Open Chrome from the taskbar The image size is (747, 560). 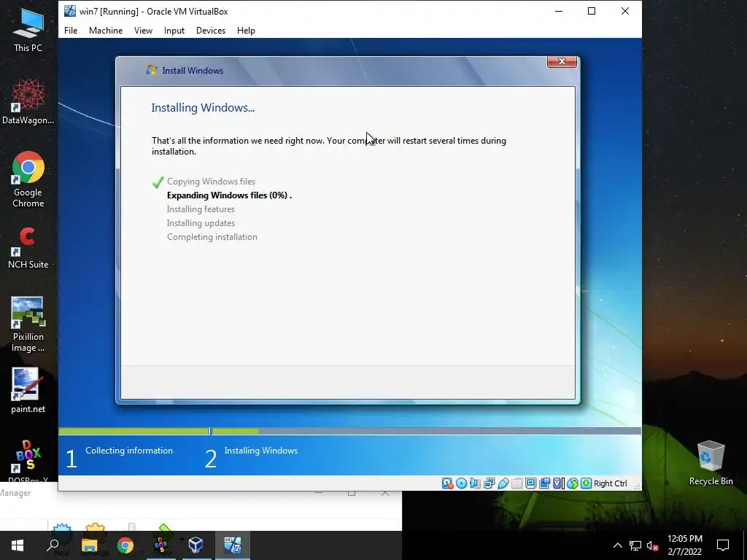[125, 545]
